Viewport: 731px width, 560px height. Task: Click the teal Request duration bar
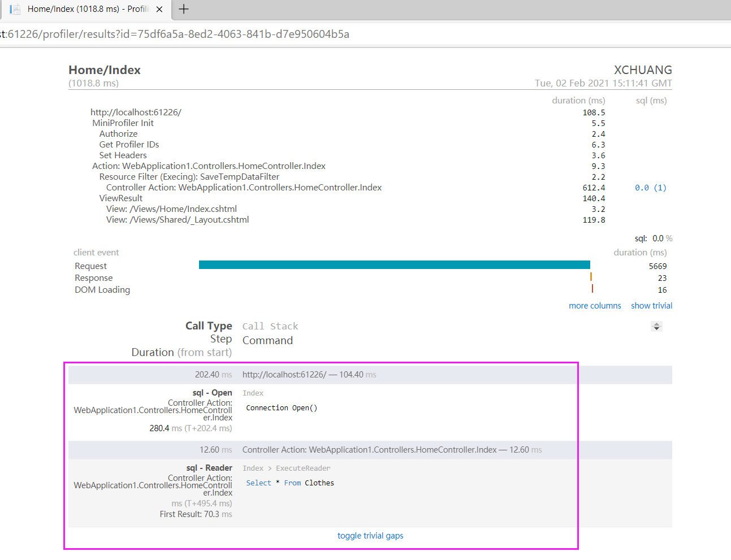tap(394, 264)
